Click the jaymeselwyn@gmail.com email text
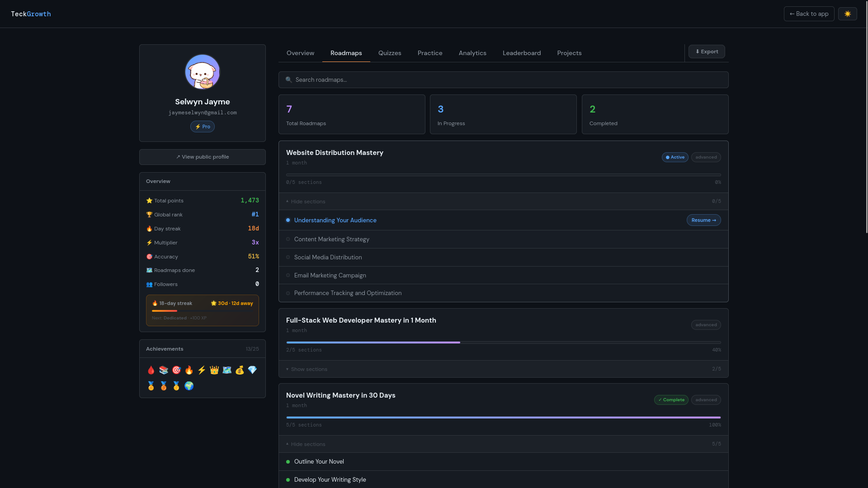This screenshot has width=868, height=488. click(203, 113)
